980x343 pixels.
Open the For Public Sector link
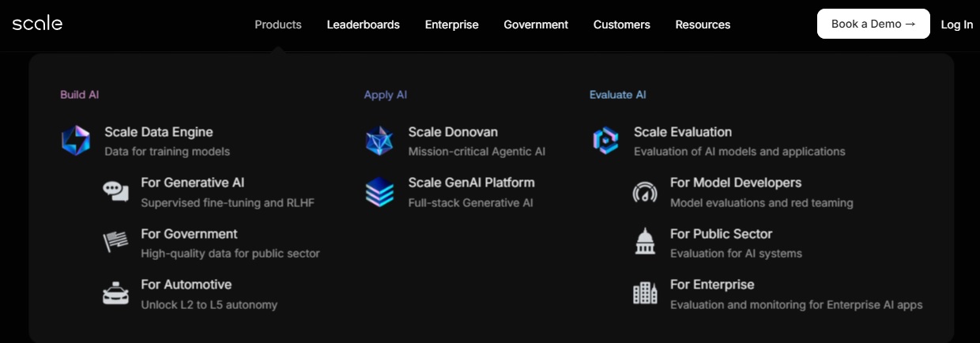[722, 234]
